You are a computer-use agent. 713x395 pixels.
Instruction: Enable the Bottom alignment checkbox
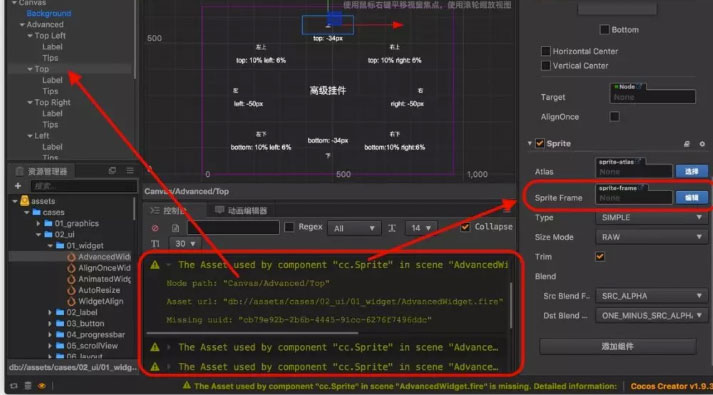click(604, 30)
